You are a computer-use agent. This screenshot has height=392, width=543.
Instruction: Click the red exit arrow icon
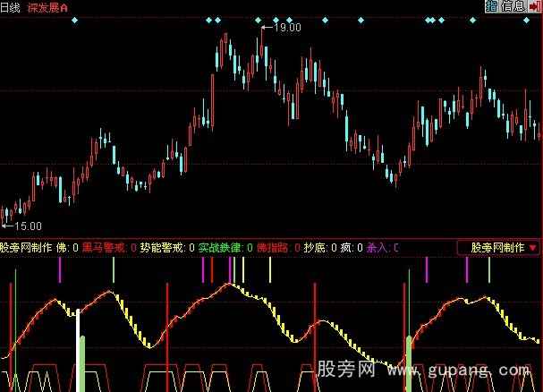pyautogui.click(x=534, y=6)
